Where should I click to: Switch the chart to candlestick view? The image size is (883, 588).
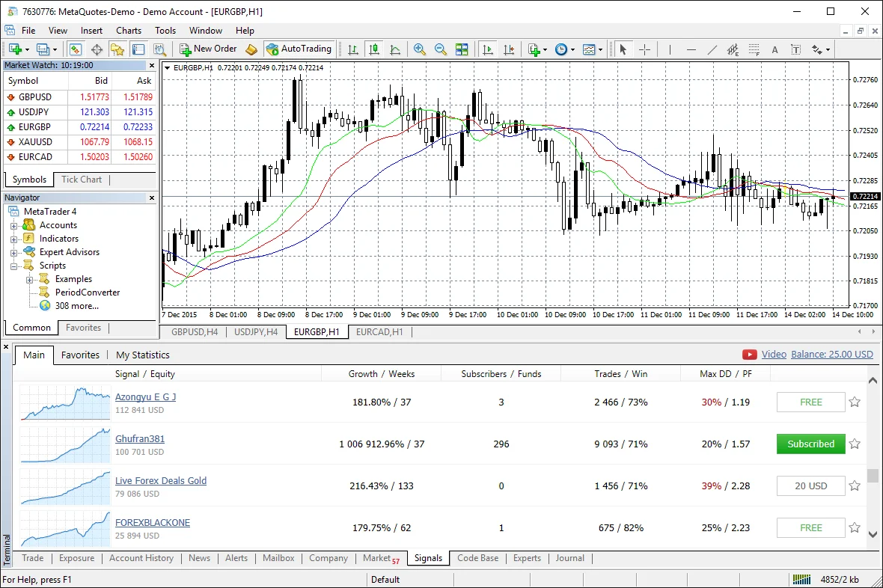point(373,49)
